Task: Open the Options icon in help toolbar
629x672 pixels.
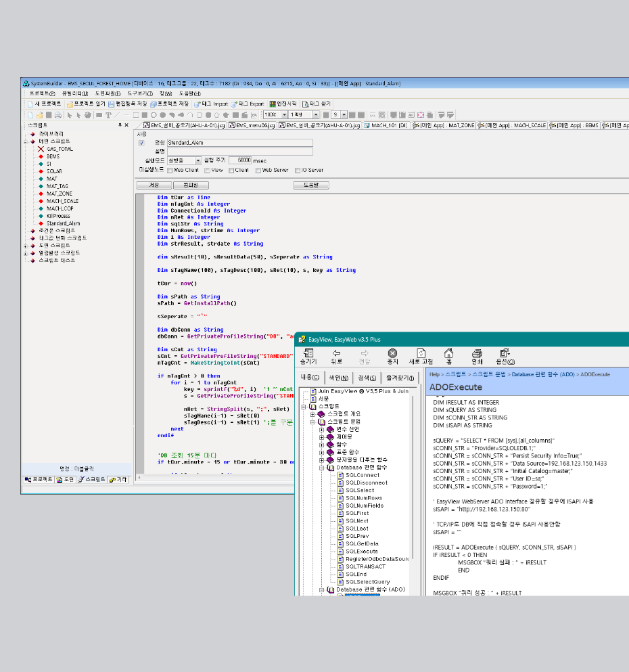Action: coord(505,353)
